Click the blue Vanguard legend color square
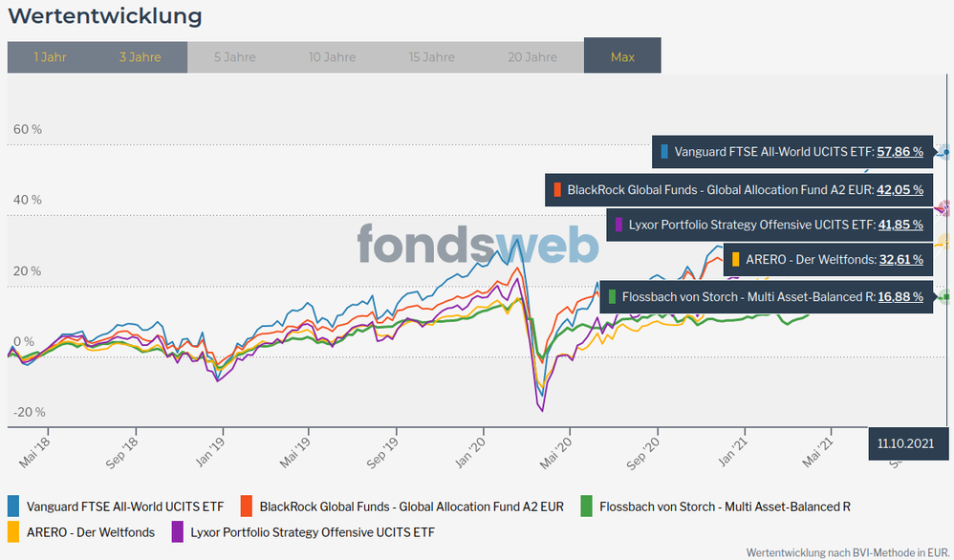Image resolution: width=954 pixels, height=560 pixels. click(14, 506)
